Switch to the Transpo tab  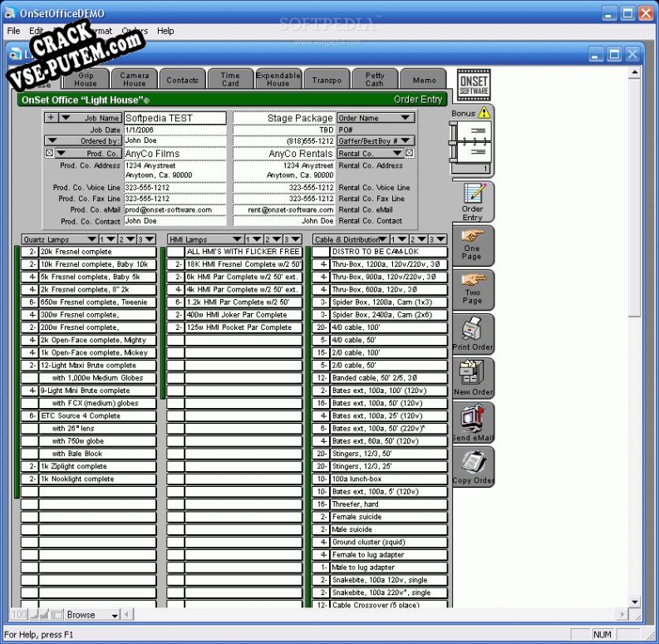(327, 80)
